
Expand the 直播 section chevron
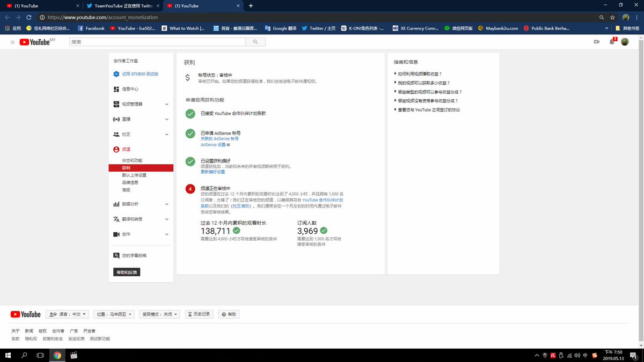167,119
